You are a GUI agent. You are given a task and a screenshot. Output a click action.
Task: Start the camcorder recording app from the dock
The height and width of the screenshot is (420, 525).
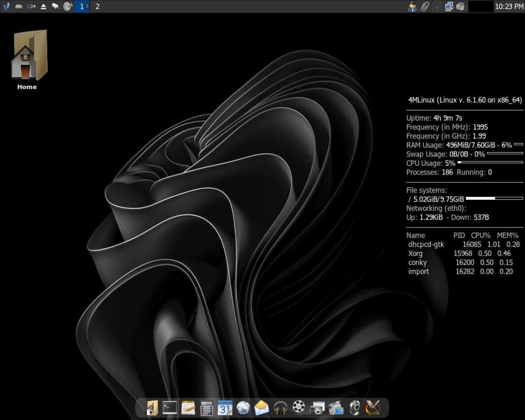(335, 408)
